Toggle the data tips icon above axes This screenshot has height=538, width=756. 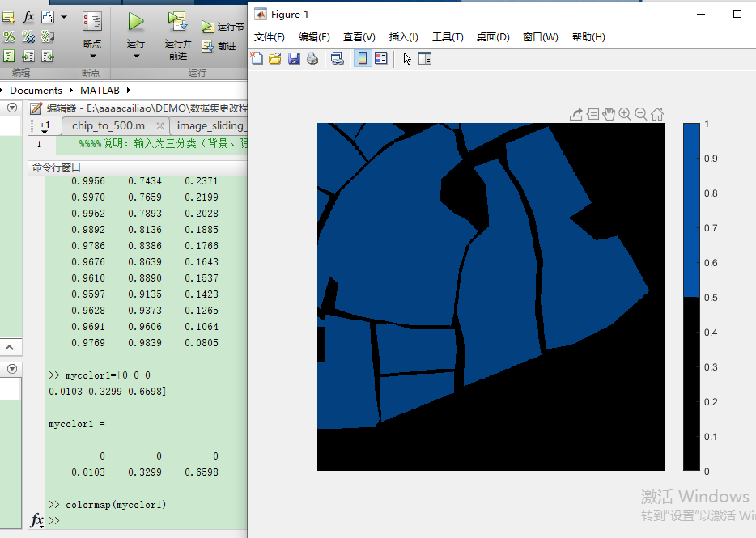coord(592,114)
